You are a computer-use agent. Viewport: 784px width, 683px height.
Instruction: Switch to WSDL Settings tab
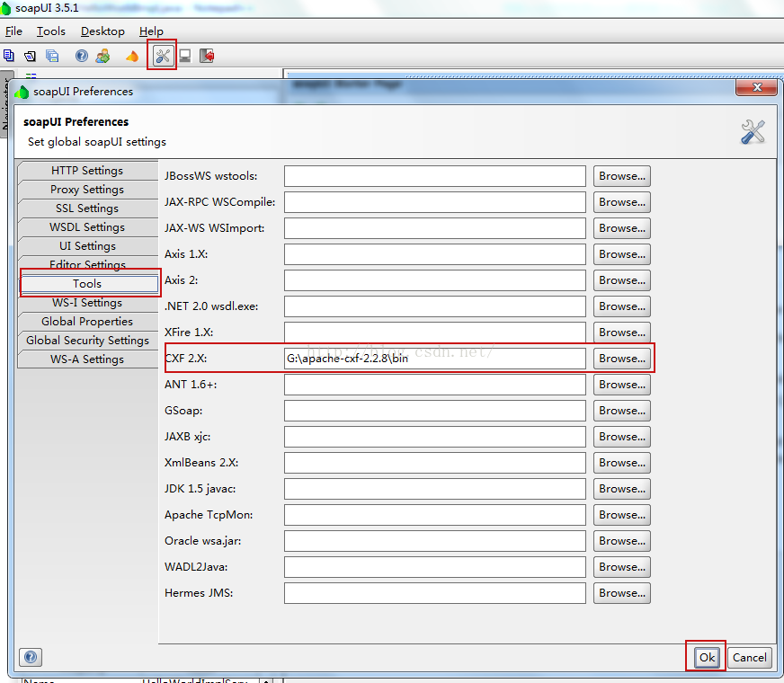87,227
